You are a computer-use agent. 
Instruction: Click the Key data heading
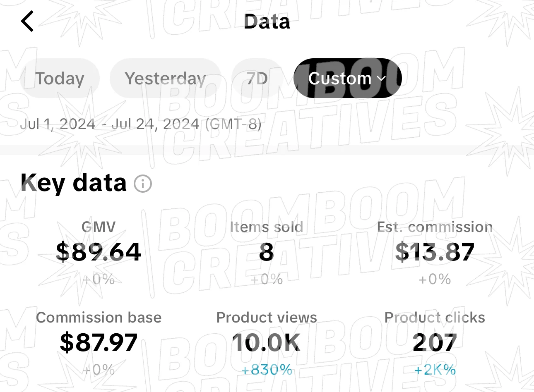pyautogui.click(x=73, y=183)
